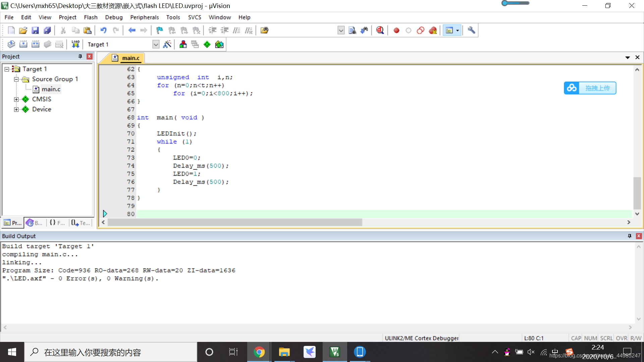The height and width of the screenshot is (362, 644).
Task: Click the editor horizontal scrollbar
Action: pyautogui.click(x=235, y=222)
